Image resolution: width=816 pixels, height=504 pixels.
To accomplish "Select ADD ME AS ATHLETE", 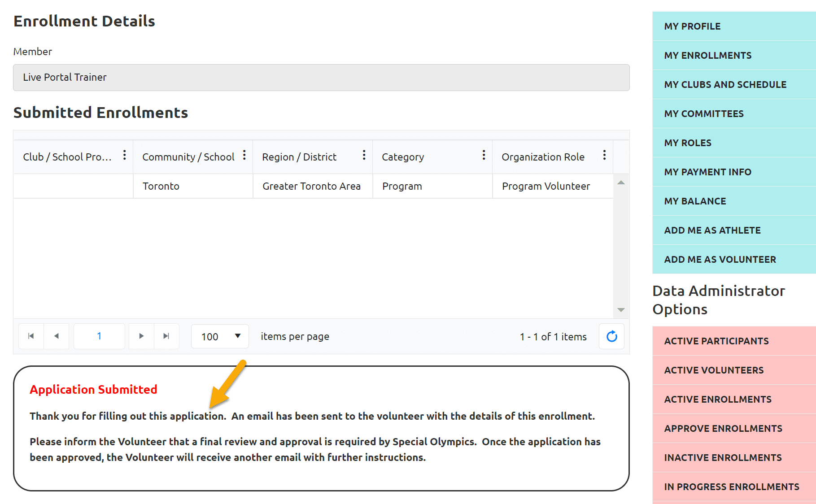I will 734,230.
